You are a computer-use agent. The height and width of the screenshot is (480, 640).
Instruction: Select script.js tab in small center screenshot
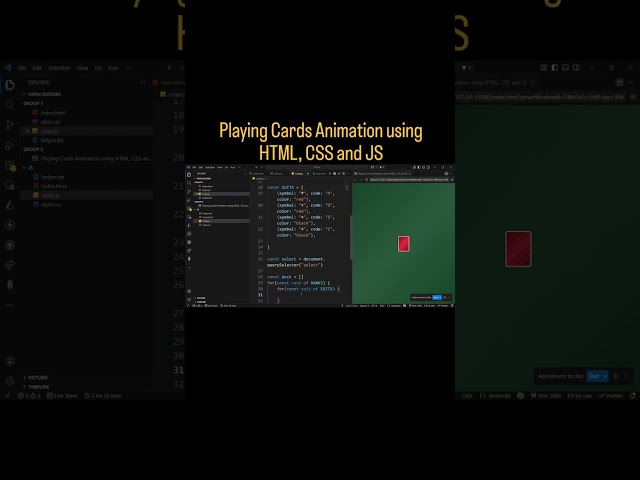click(x=298, y=173)
